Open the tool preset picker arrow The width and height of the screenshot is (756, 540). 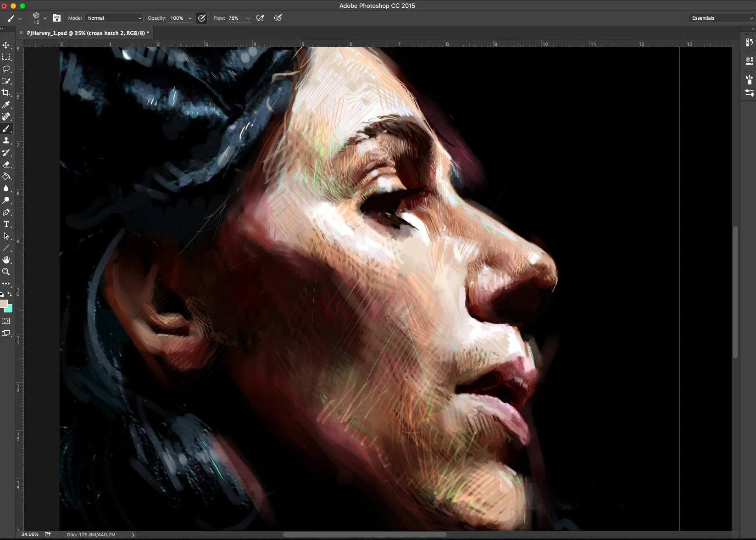[x=20, y=18]
